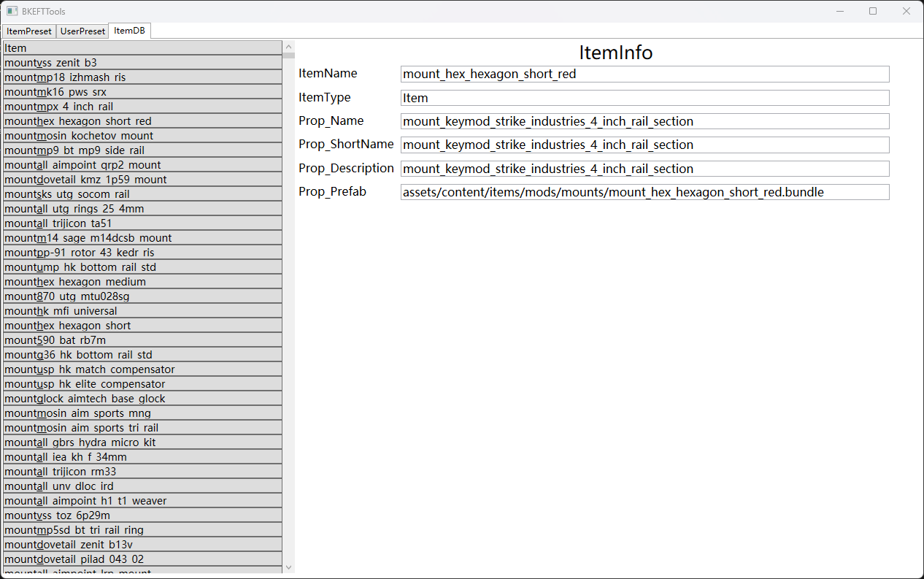Select the vss zenit b3 mount row
This screenshot has width=924, height=579.
tap(142, 63)
